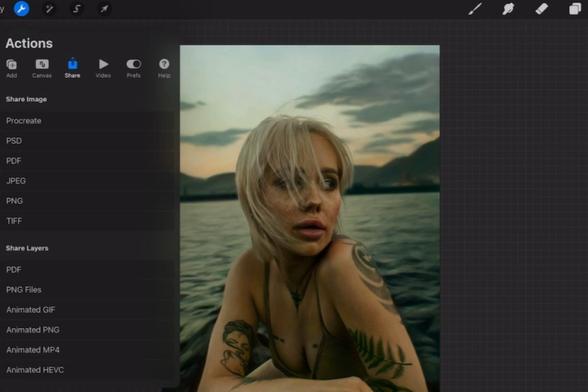
Task: Open the Adjustments magic wand icon
Action: 49,9
